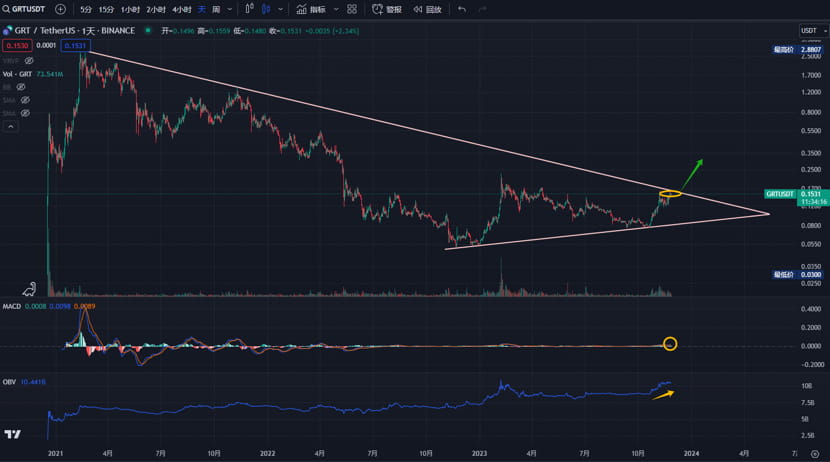Click the green market status dot

148,31
